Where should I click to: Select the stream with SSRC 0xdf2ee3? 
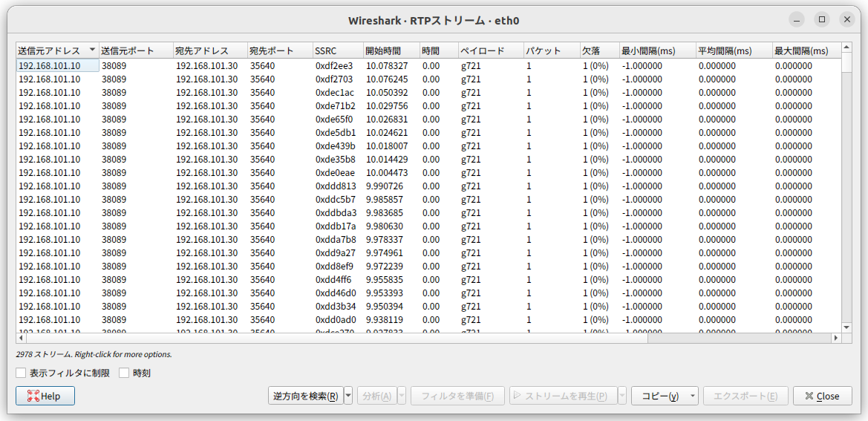pos(334,66)
